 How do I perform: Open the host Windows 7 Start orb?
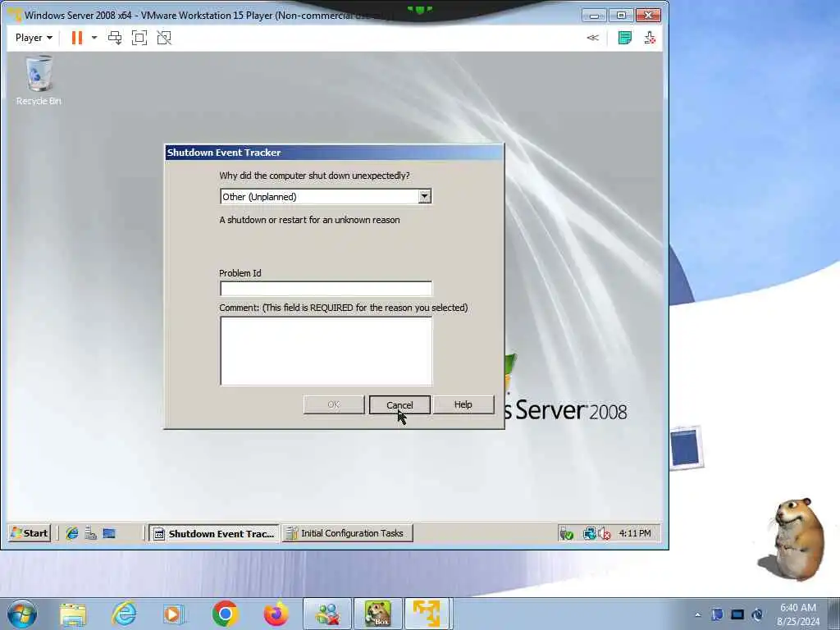(22, 614)
